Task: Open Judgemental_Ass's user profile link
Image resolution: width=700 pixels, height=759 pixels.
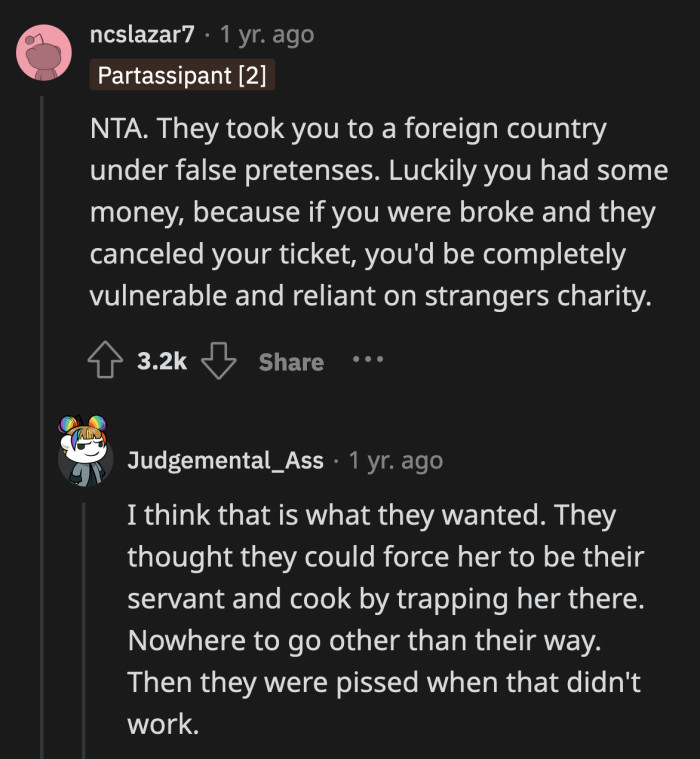Action: (x=225, y=460)
